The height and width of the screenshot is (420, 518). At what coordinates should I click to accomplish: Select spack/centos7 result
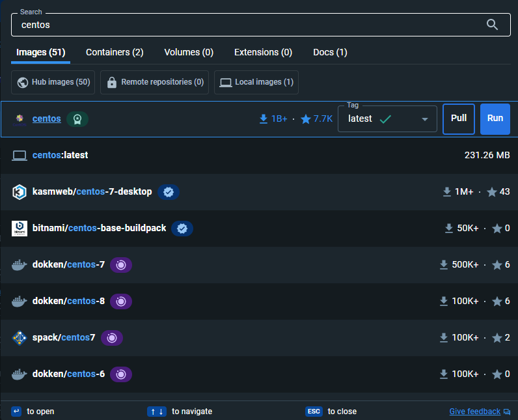(x=259, y=338)
